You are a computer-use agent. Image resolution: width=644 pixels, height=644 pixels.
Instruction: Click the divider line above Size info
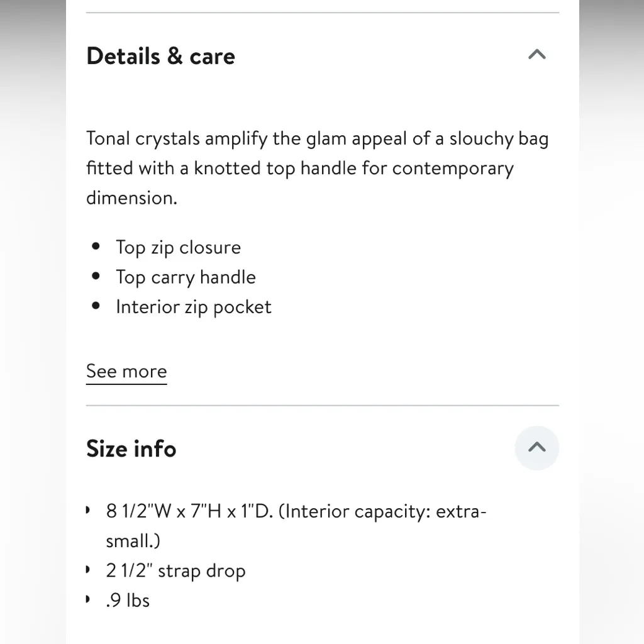322,406
